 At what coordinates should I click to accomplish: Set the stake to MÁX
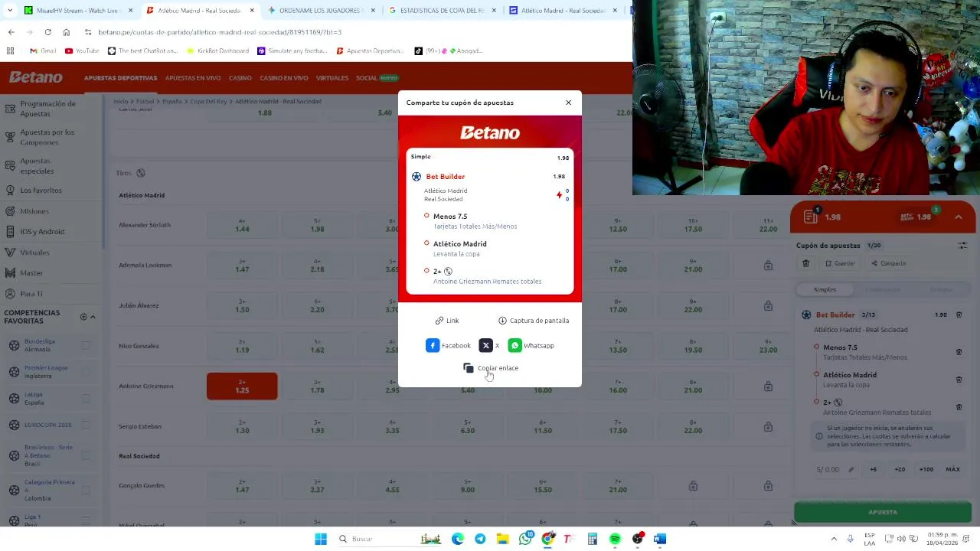pos(952,469)
